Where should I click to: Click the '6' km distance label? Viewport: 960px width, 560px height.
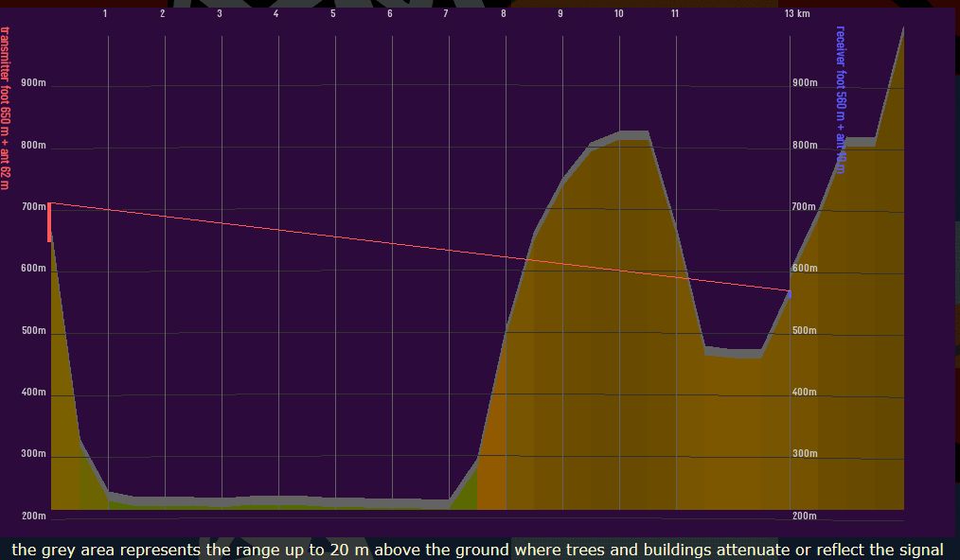(389, 13)
